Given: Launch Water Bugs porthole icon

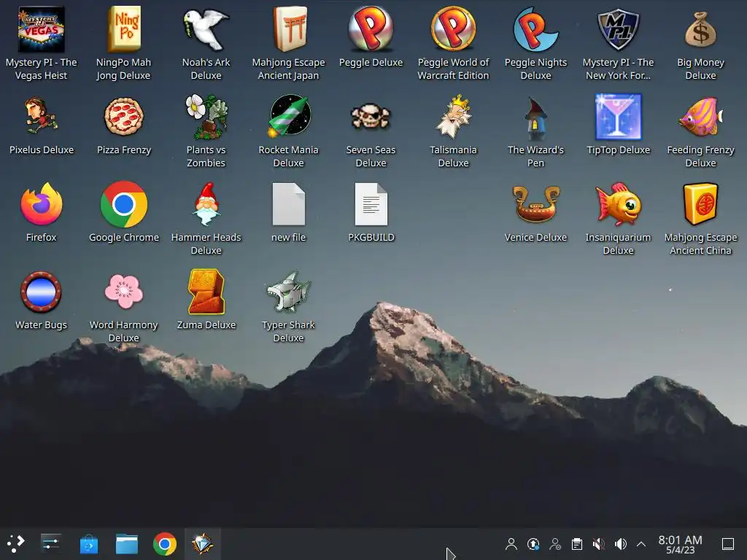Looking at the screenshot, I should point(41,292).
